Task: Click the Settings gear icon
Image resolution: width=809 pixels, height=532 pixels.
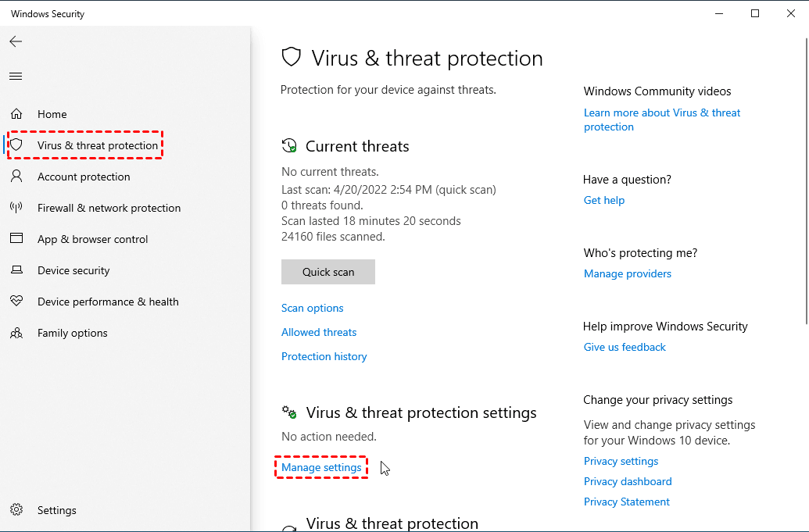Action: (16, 510)
